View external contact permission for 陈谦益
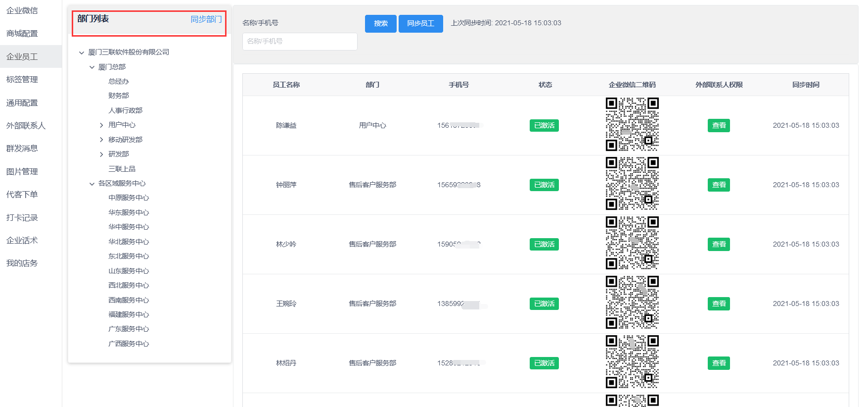868x407 pixels. 719,126
